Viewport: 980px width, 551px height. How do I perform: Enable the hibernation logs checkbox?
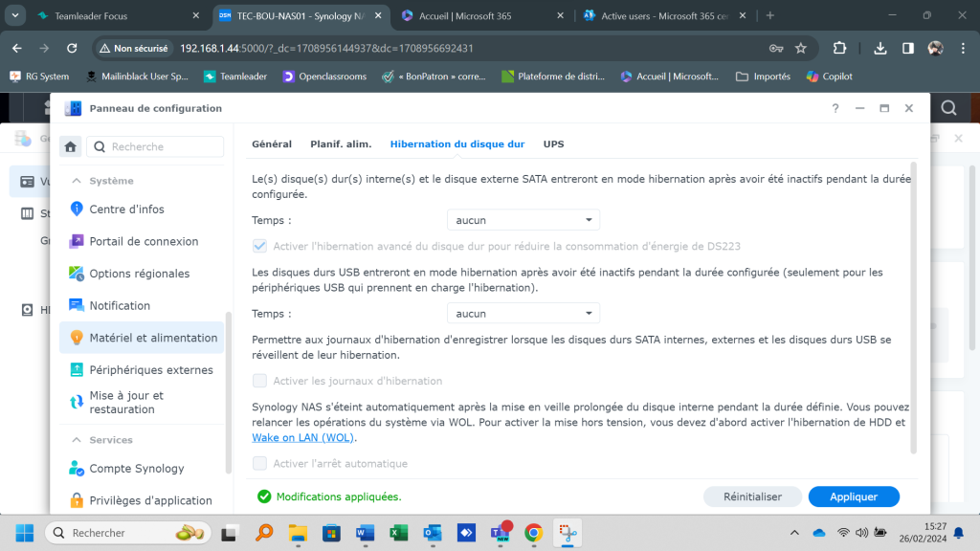tap(259, 381)
